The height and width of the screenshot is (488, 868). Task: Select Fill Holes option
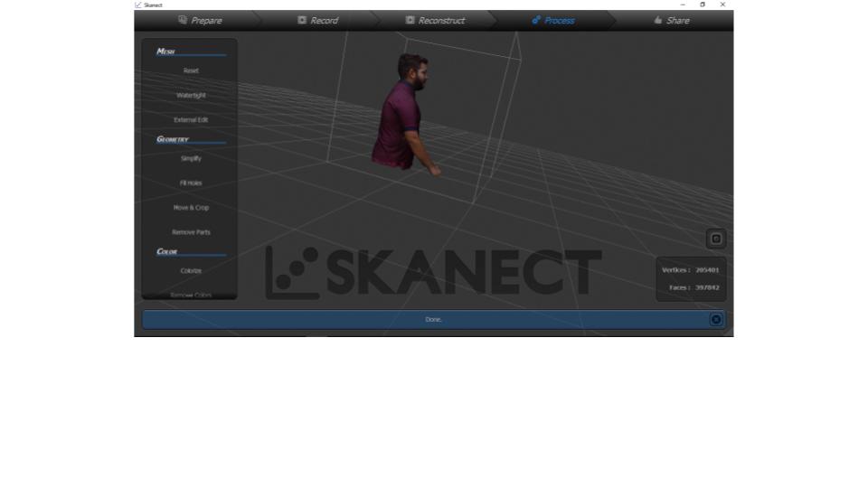click(191, 183)
